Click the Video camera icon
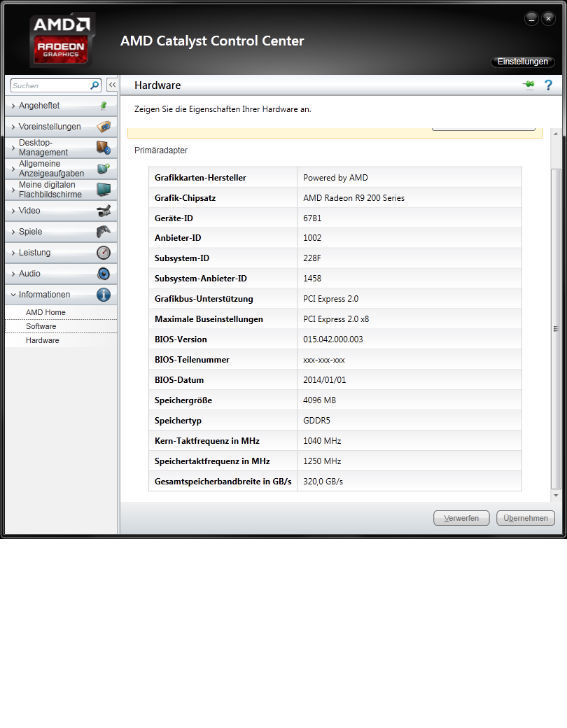567x728 pixels. coord(104,211)
